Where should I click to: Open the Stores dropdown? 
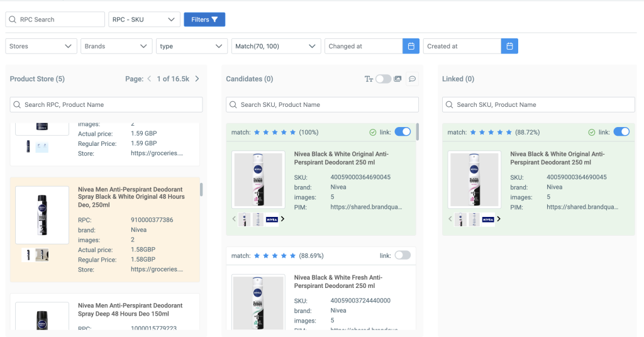pyautogui.click(x=41, y=46)
